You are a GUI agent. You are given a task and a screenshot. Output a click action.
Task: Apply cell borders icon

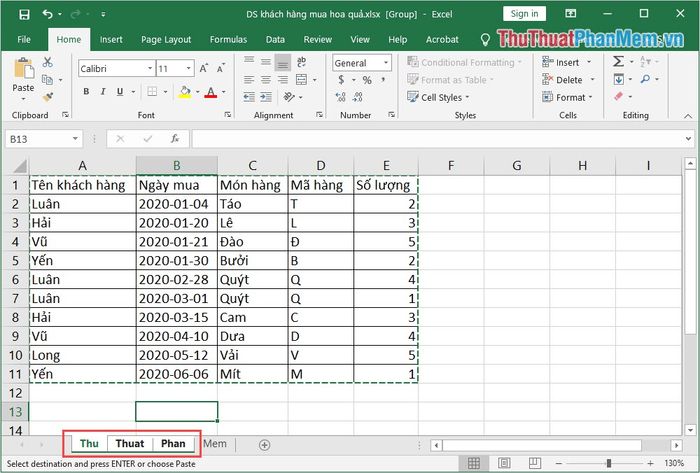[x=152, y=91]
